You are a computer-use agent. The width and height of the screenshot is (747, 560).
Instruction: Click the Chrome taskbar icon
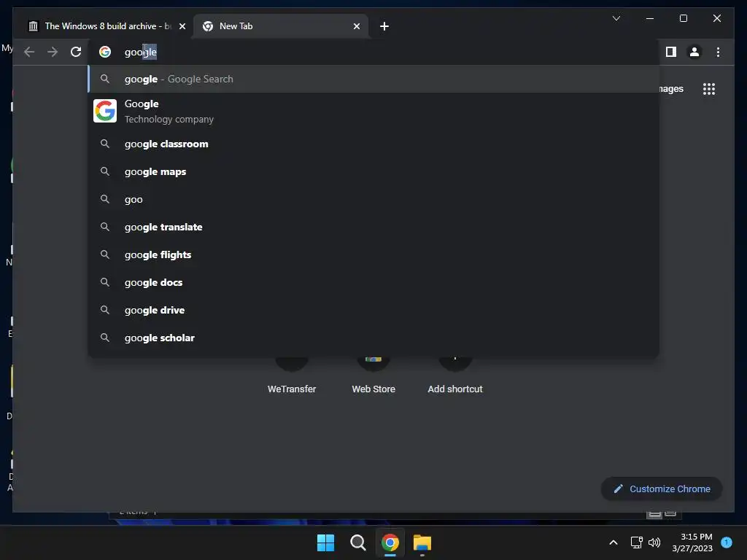tap(390, 542)
